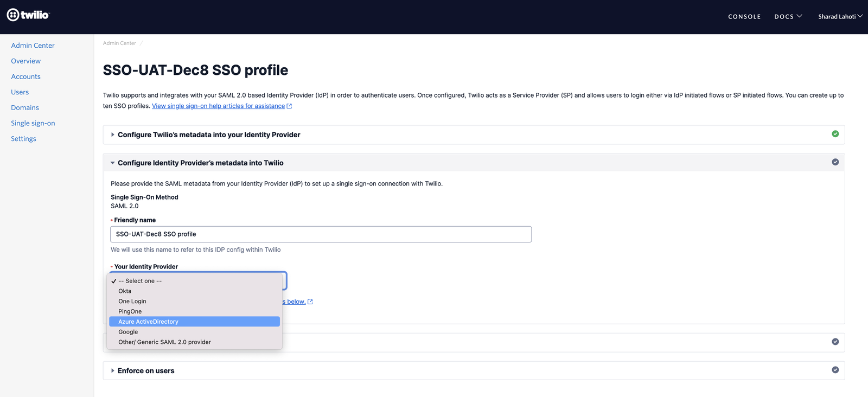The width and height of the screenshot is (868, 397).
Task: Click external link icon beside help articles link
Action: [289, 106]
